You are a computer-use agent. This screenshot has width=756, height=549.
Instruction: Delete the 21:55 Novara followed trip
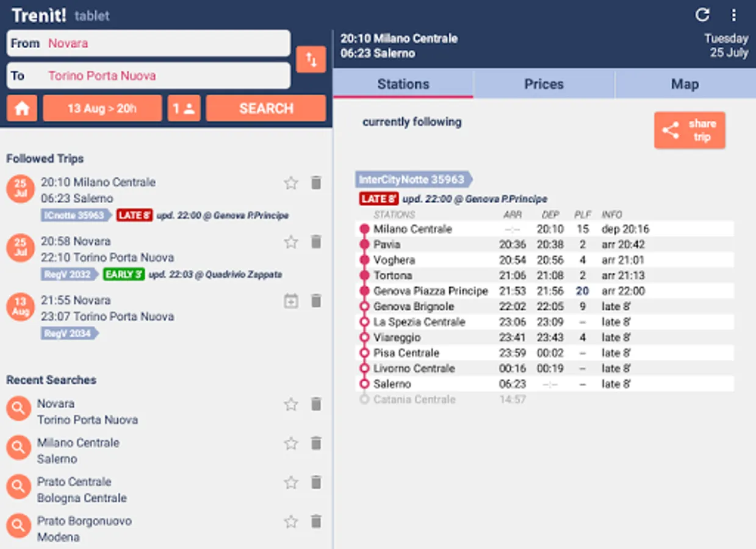[316, 301]
